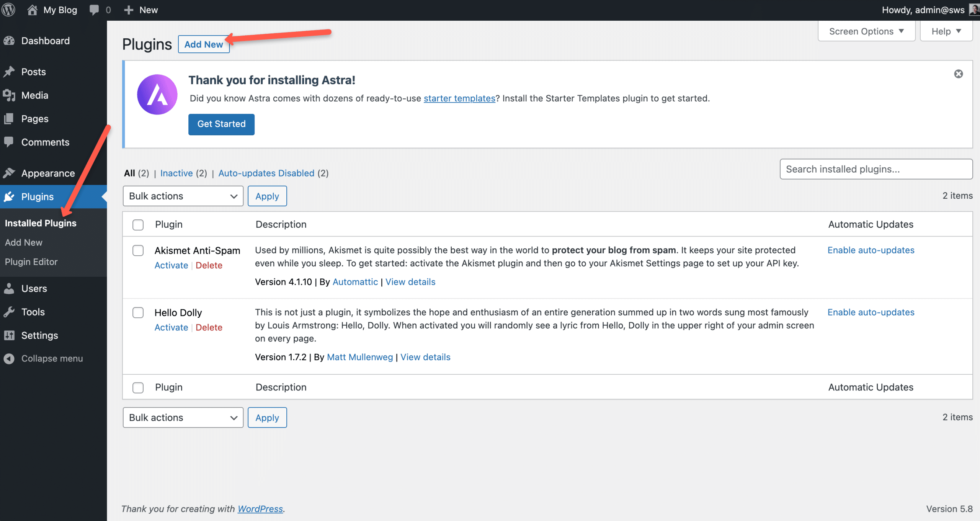Expand the Screen Options panel
980x521 pixels.
coord(866,31)
